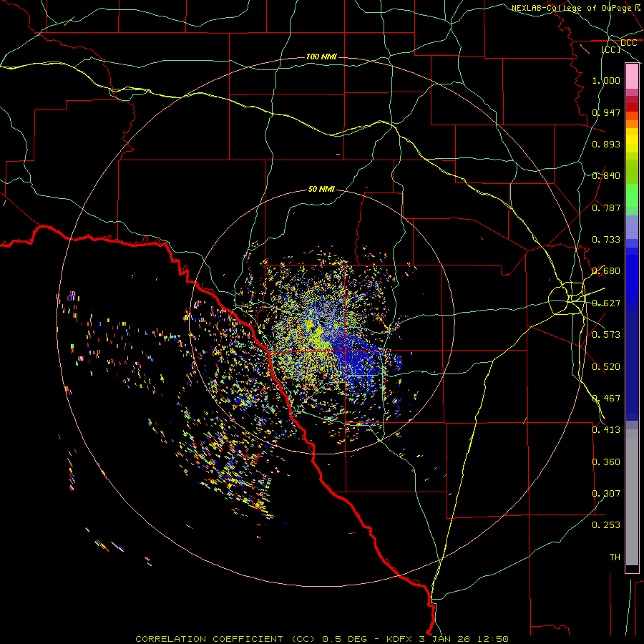
Task: Pick the black swatch below the TH label
Action: coord(632,568)
